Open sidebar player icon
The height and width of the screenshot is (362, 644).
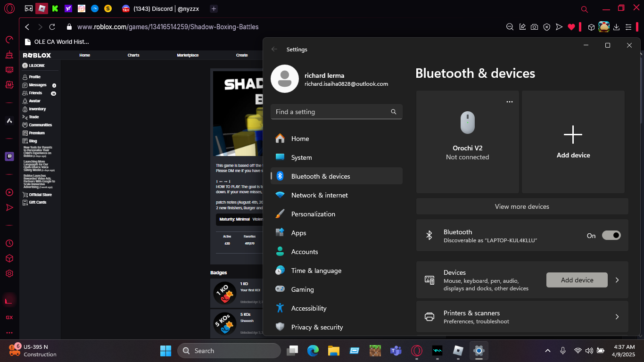click(9, 192)
